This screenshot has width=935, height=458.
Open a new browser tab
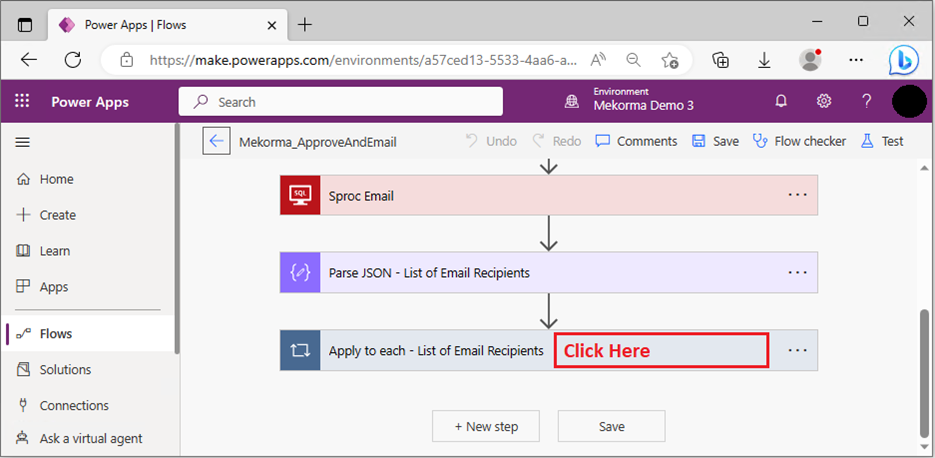click(x=305, y=24)
